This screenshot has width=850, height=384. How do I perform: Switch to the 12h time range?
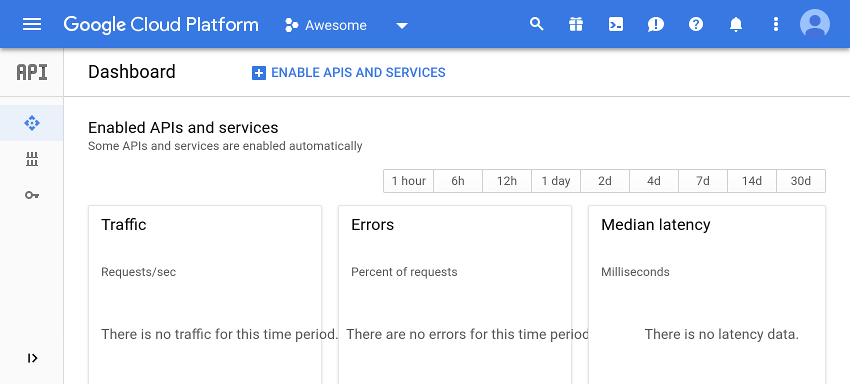coord(507,181)
